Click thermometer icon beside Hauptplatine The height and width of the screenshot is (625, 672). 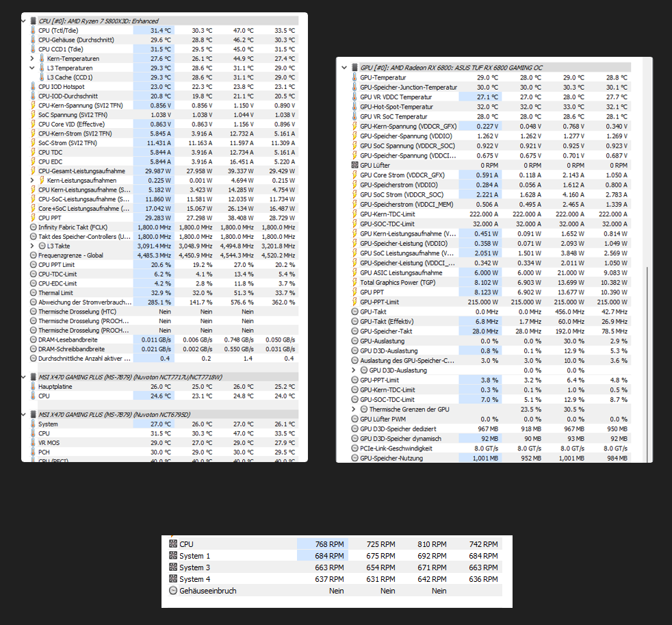pyautogui.click(x=33, y=387)
